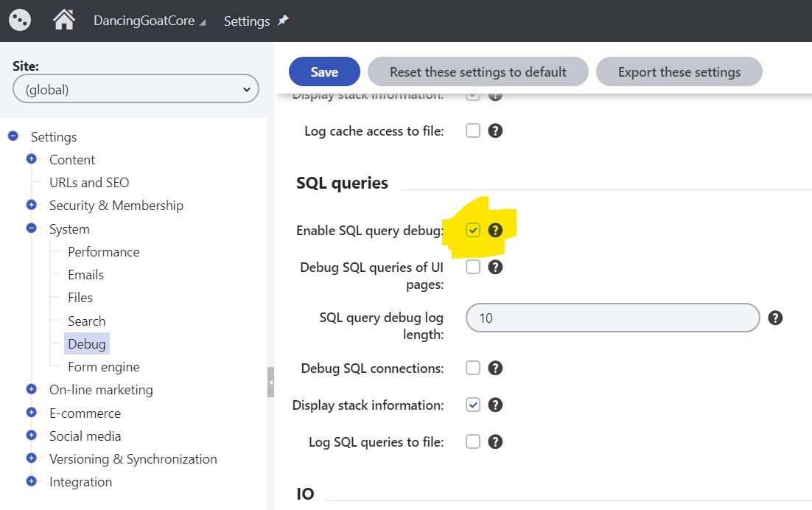Select the E-commerce tree label
812x510 pixels.
coord(85,413)
